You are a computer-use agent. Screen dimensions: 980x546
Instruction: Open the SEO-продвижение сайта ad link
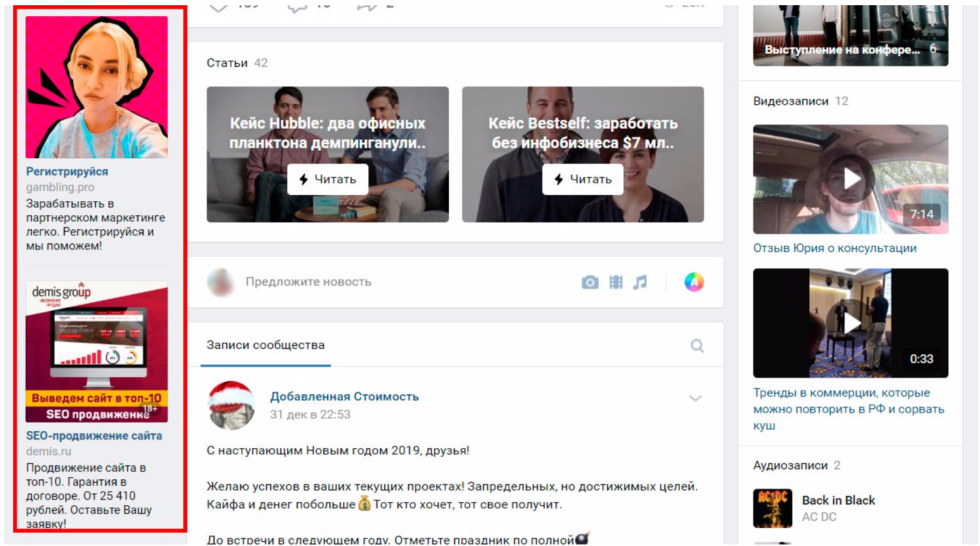pos(93,436)
